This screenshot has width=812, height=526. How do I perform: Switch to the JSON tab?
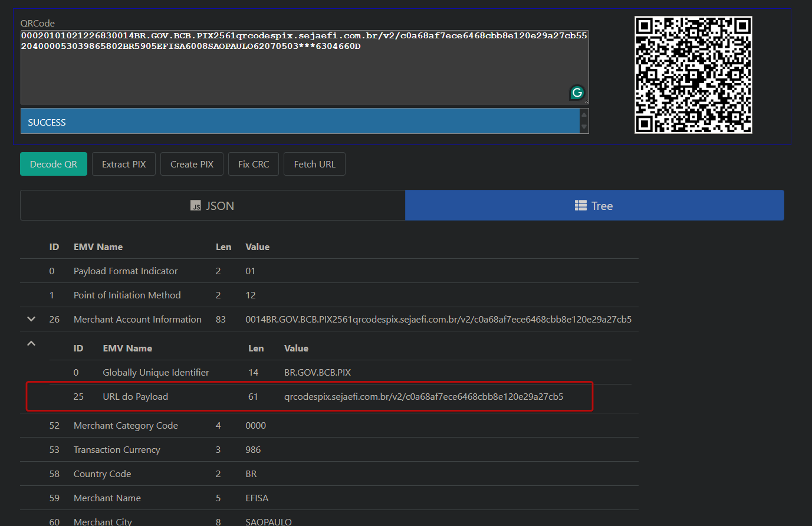(213, 205)
